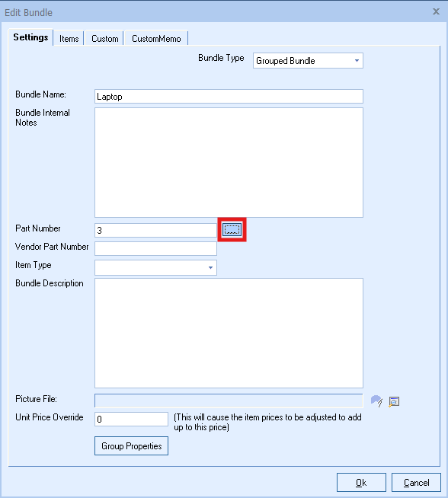Click the Unit Price Override field
The height and width of the screenshot is (498, 448).
click(x=131, y=420)
